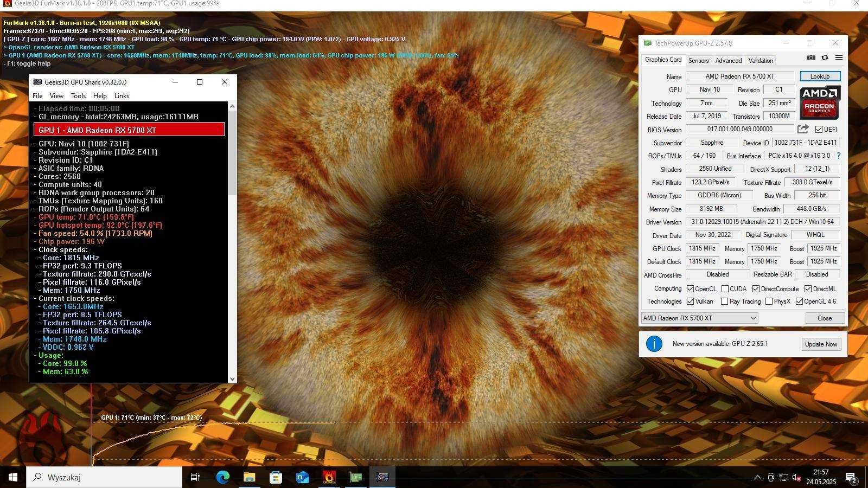868x488 pixels.
Task: Open Microsoft Edge from the taskbar
Action: point(222,477)
